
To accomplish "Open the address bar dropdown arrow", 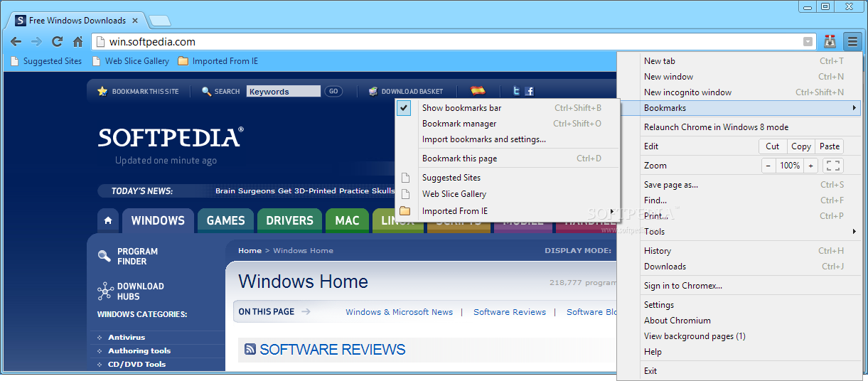I will [808, 42].
